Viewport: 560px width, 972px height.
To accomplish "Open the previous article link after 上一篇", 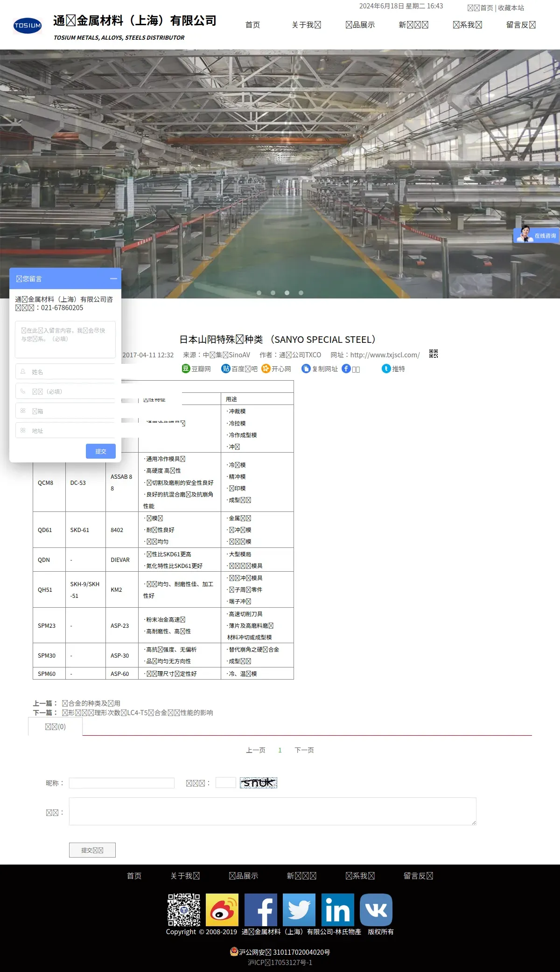I will click(91, 703).
